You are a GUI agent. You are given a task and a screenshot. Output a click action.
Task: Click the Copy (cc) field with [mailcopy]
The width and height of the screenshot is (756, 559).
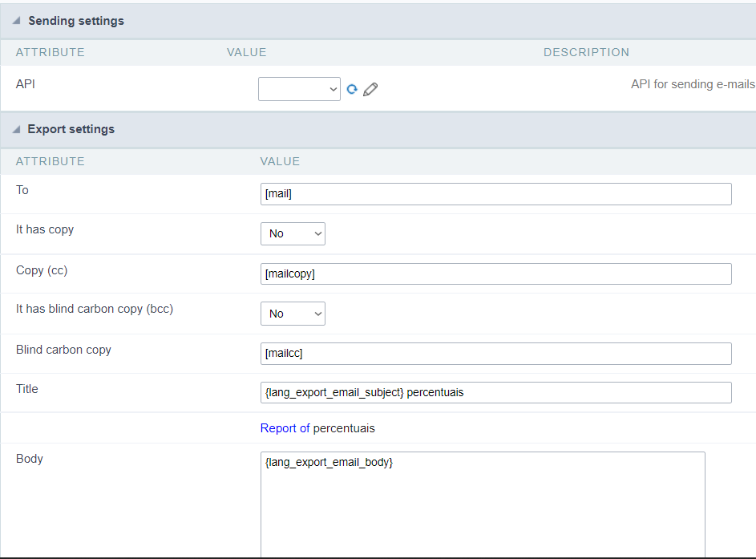pyautogui.click(x=495, y=273)
